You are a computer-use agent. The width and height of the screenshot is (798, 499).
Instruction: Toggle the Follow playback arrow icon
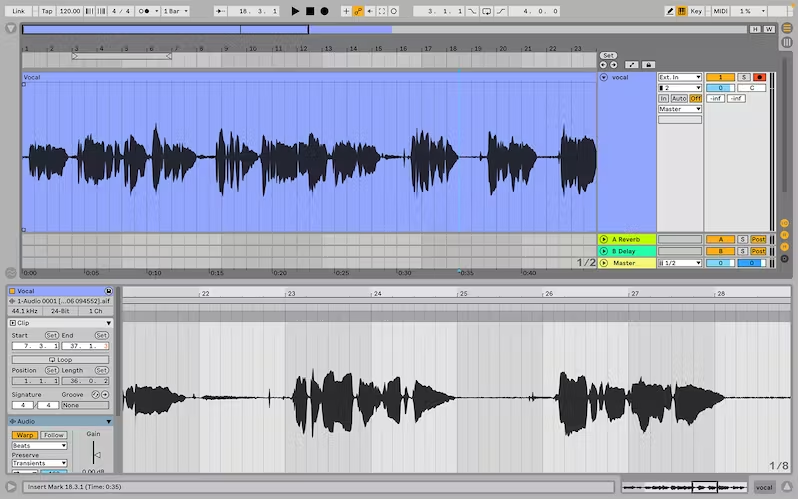220,11
